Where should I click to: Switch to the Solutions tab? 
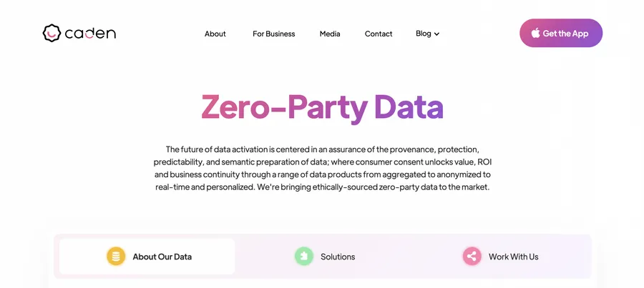[x=325, y=257]
